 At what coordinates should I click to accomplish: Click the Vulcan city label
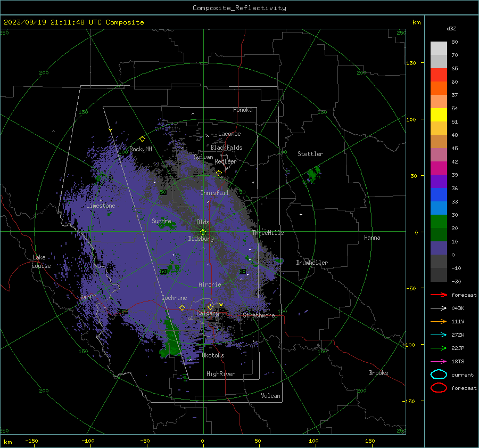pos(270,396)
